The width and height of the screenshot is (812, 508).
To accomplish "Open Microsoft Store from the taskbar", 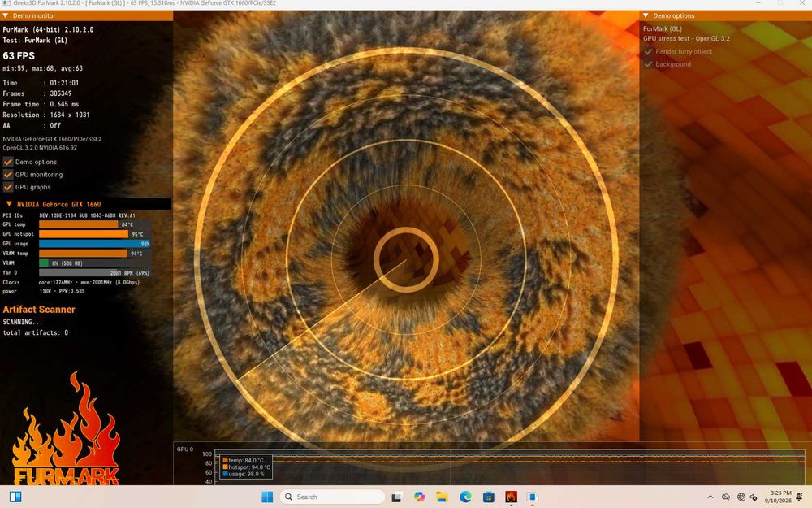I will tap(488, 497).
